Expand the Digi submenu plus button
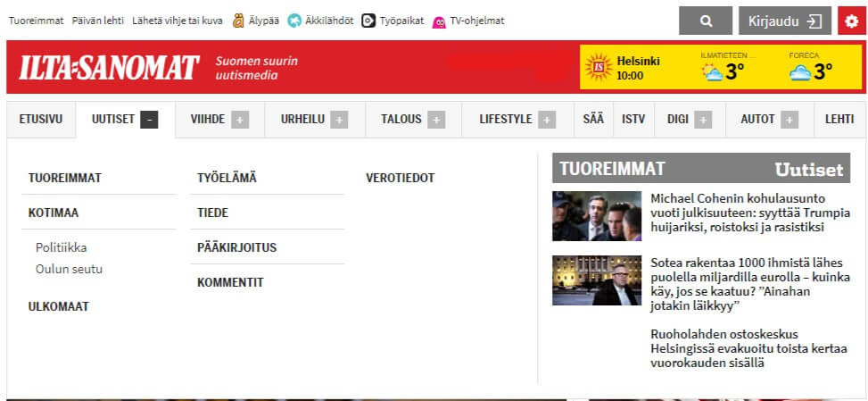The height and width of the screenshot is (401, 868). coord(703,119)
